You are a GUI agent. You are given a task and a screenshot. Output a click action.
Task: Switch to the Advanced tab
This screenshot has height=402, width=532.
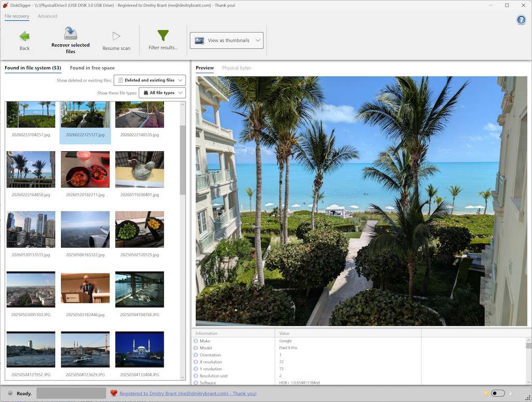pyautogui.click(x=48, y=16)
